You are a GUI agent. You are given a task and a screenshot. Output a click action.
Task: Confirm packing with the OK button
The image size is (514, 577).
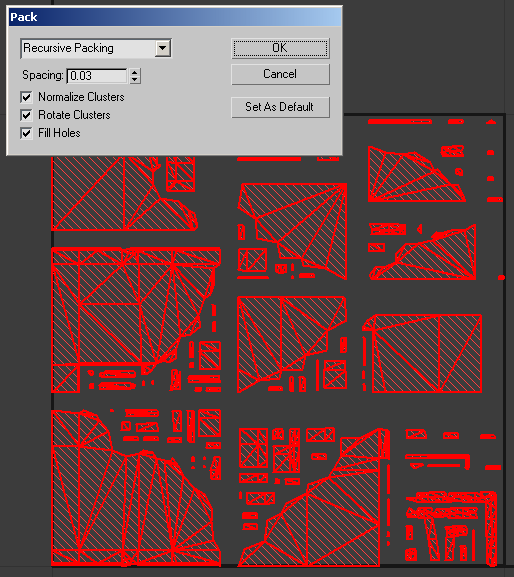[280, 48]
